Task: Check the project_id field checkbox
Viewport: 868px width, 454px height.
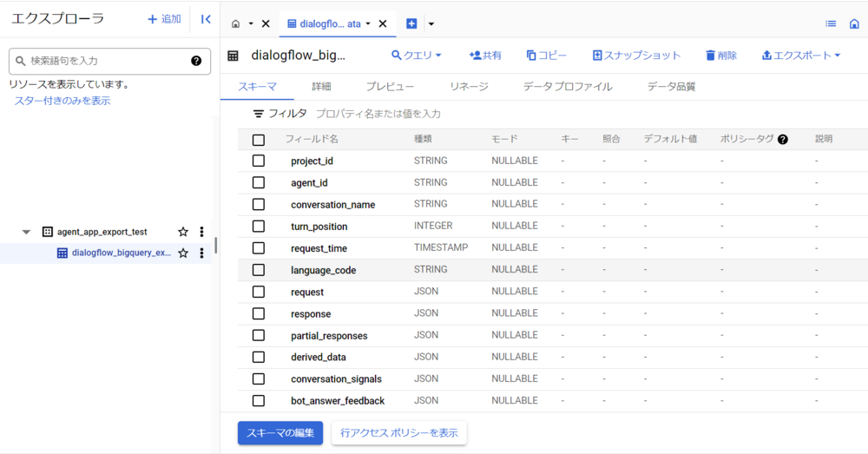Action: (x=259, y=161)
